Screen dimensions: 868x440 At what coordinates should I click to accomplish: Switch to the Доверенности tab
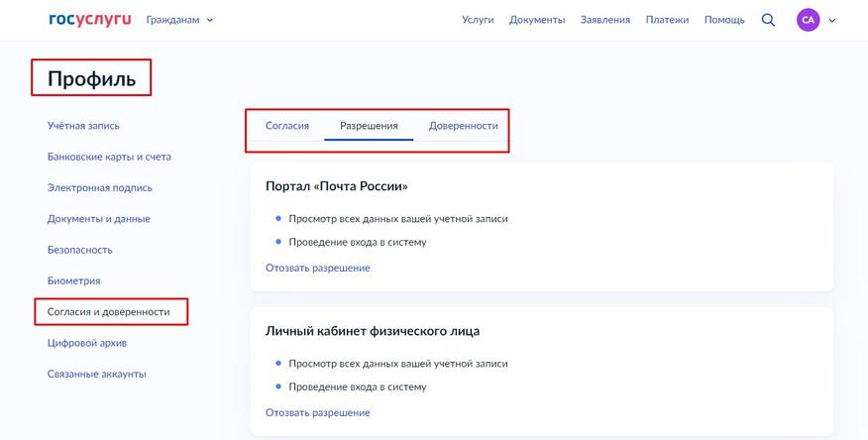pyautogui.click(x=464, y=126)
